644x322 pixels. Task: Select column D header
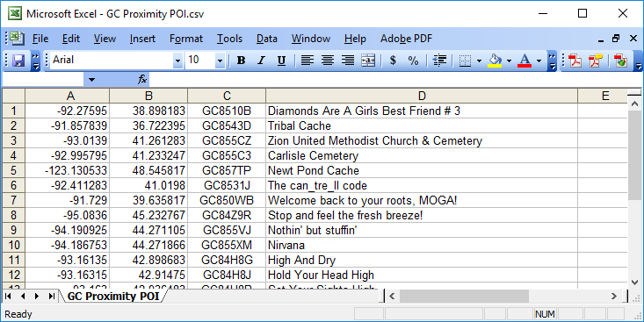coord(422,96)
